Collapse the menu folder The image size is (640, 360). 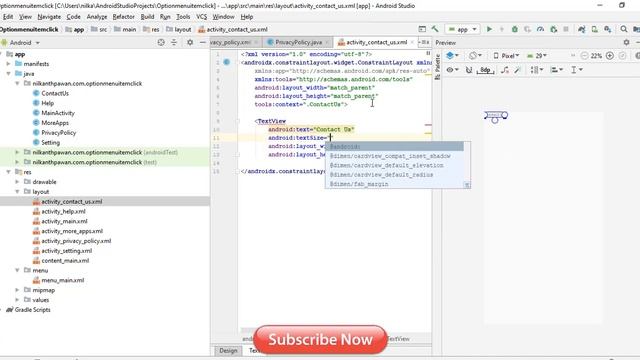click(17, 270)
